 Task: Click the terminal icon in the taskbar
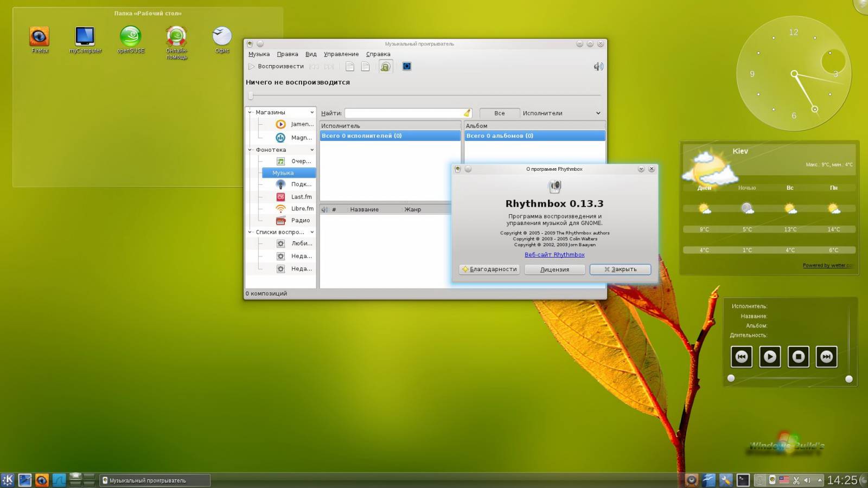[743, 480]
